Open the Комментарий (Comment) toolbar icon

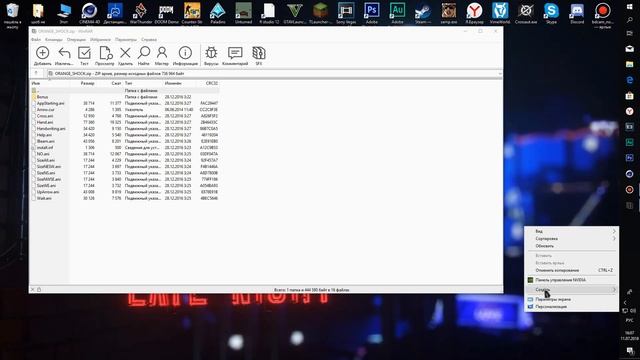coord(235,56)
